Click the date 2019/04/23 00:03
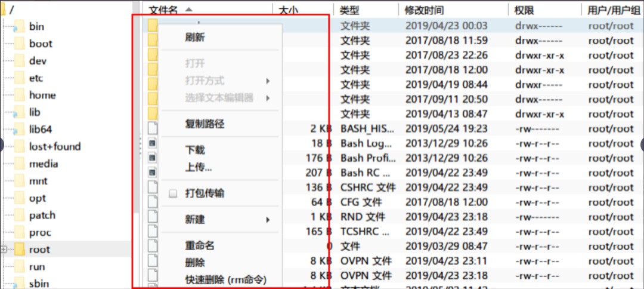 pos(446,26)
